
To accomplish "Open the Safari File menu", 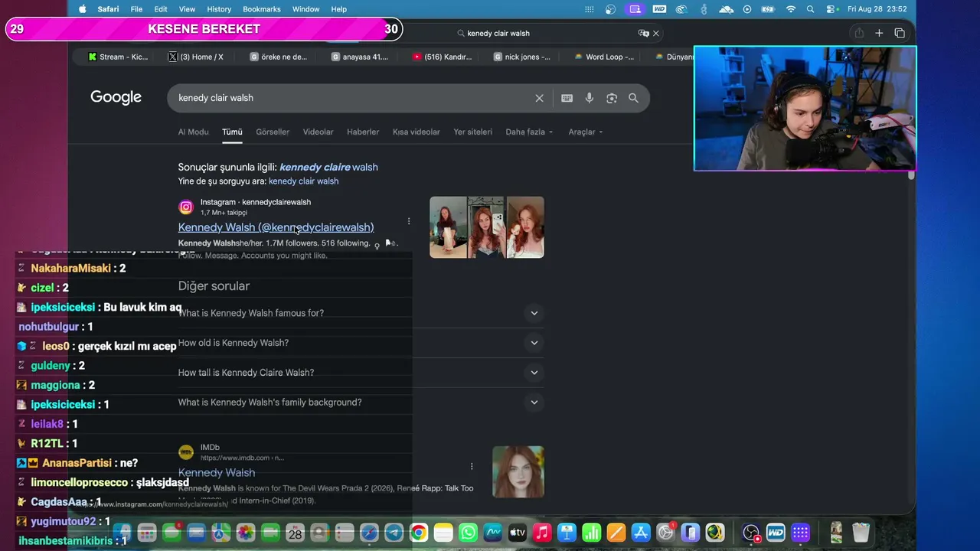I will point(136,9).
